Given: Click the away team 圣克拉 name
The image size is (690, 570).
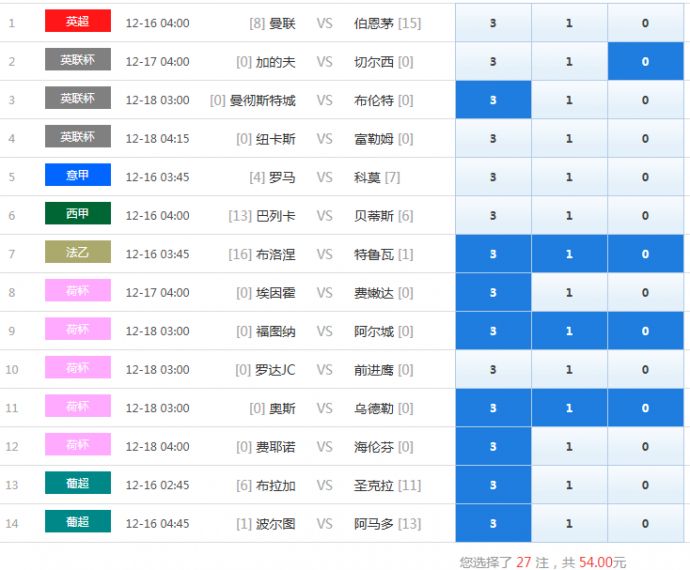Looking at the screenshot, I should pyautogui.click(x=374, y=485).
